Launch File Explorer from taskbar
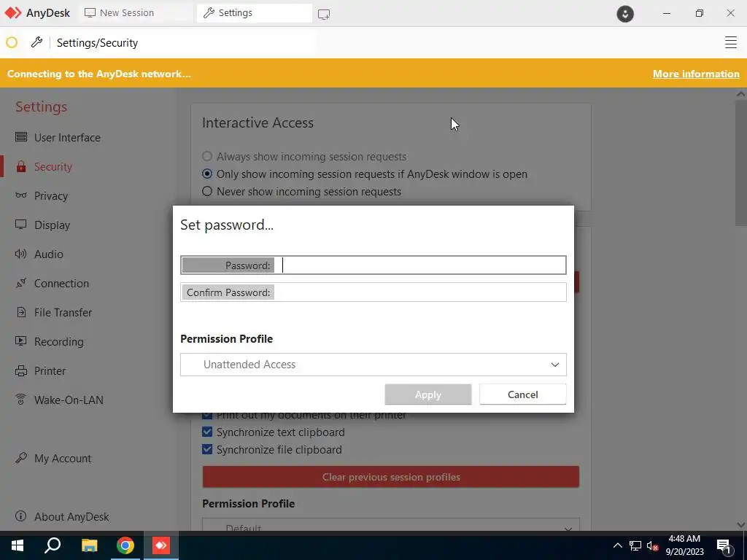The height and width of the screenshot is (560, 747). [x=89, y=545]
